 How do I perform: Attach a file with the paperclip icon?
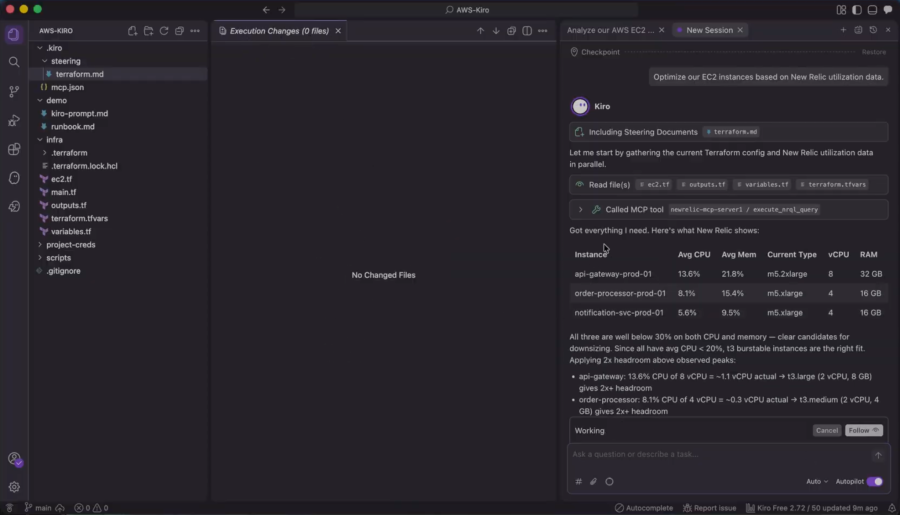[x=593, y=482]
